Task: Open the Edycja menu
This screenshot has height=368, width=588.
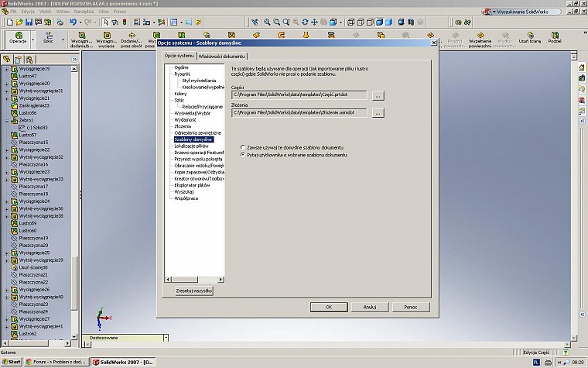Action: [x=28, y=12]
